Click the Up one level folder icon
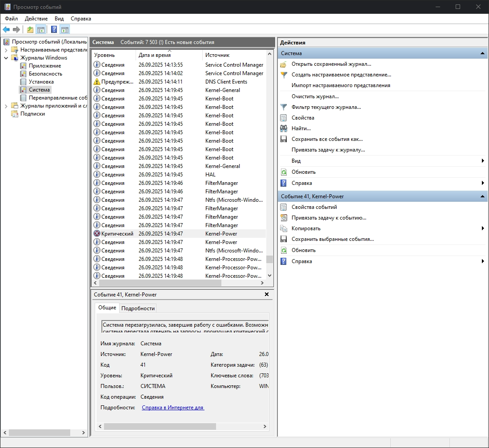The height and width of the screenshot is (448, 489). [x=30, y=30]
